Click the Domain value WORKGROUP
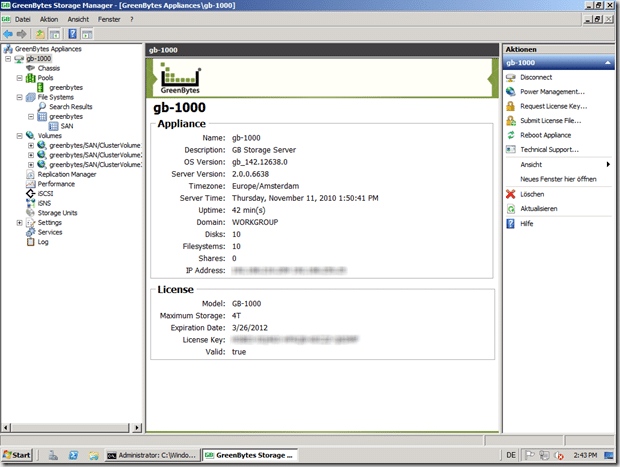The image size is (620, 467). click(255, 222)
